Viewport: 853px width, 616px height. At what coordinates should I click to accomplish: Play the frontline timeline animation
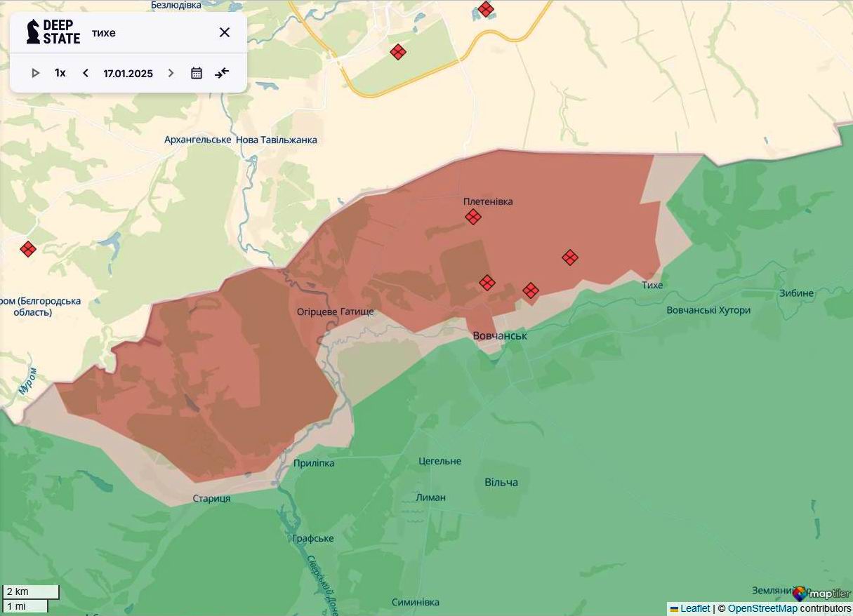tap(35, 72)
